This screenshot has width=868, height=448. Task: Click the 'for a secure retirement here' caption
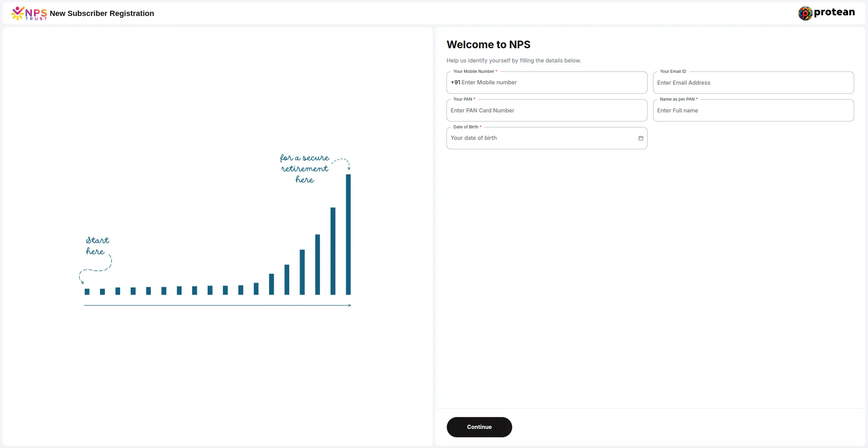[x=304, y=169]
